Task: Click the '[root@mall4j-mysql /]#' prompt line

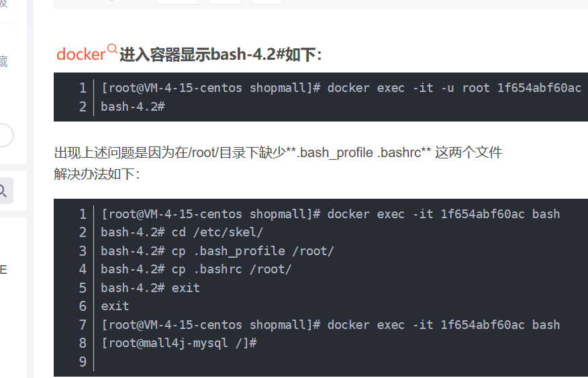Action: pyautogui.click(x=179, y=343)
